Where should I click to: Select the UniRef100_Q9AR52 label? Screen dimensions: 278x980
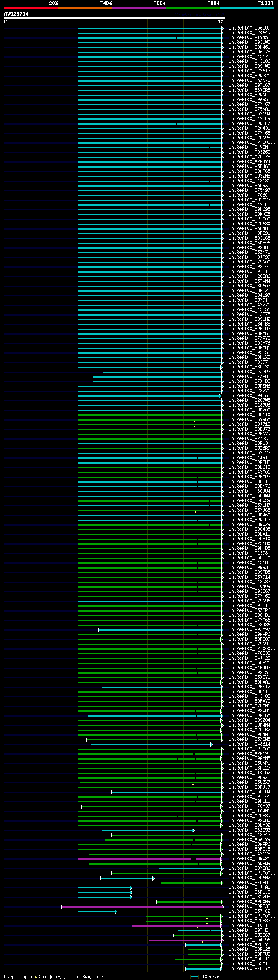pyautogui.click(x=249, y=99)
